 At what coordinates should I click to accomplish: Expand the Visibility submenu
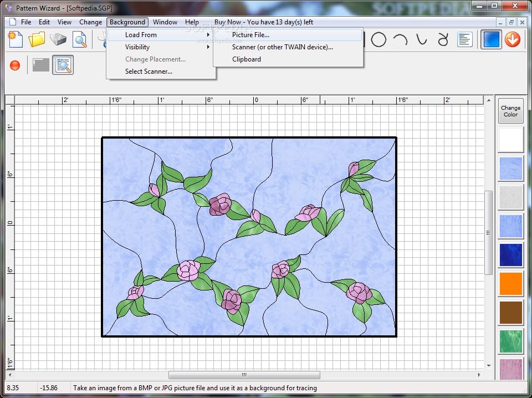(161, 47)
